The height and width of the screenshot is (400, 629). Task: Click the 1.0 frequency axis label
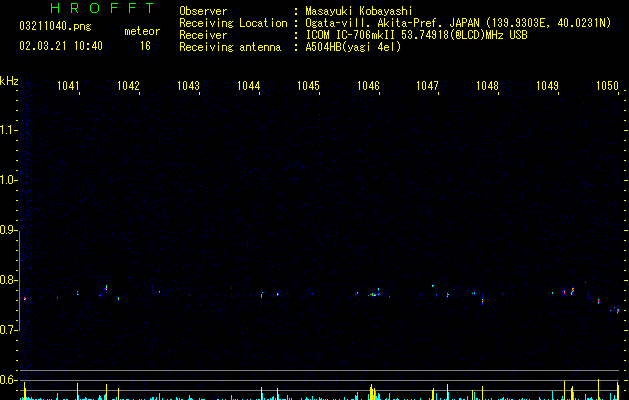click(x=7, y=180)
